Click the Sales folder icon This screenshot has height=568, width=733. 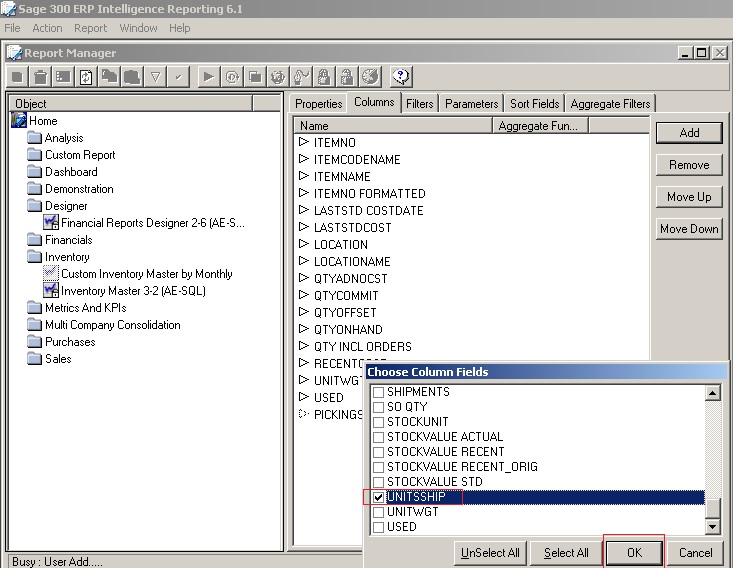coord(34,359)
